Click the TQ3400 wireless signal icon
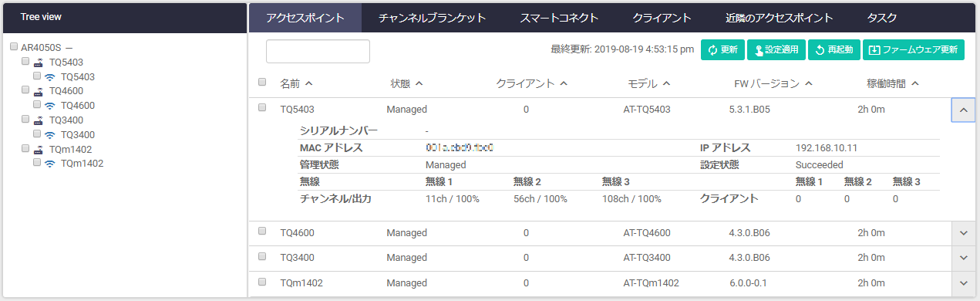Viewport: 980px width, 301px height. (x=50, y=135)
